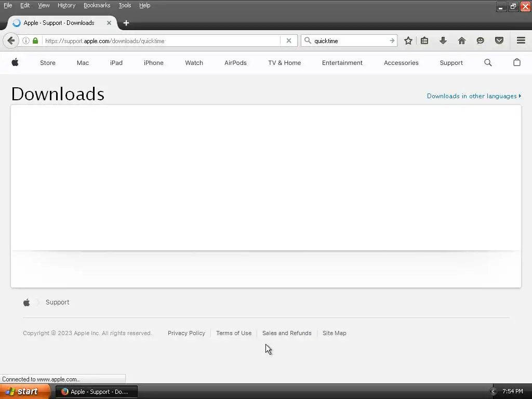Open the Windows start button
Viewport: 532px width, 399px height.
[25, 392]
